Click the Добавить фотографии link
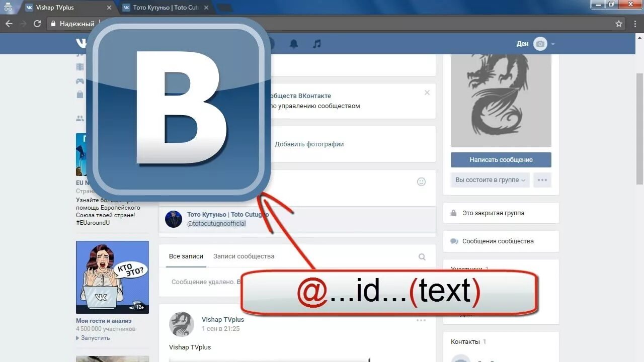This screenshot has width=644, height=362. (x=309, y=144)
